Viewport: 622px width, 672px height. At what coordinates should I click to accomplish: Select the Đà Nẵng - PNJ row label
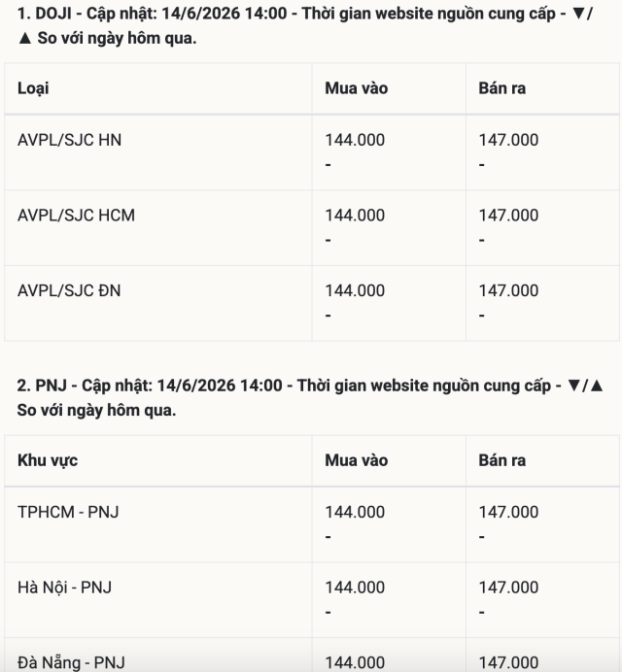tap(71, 662)
